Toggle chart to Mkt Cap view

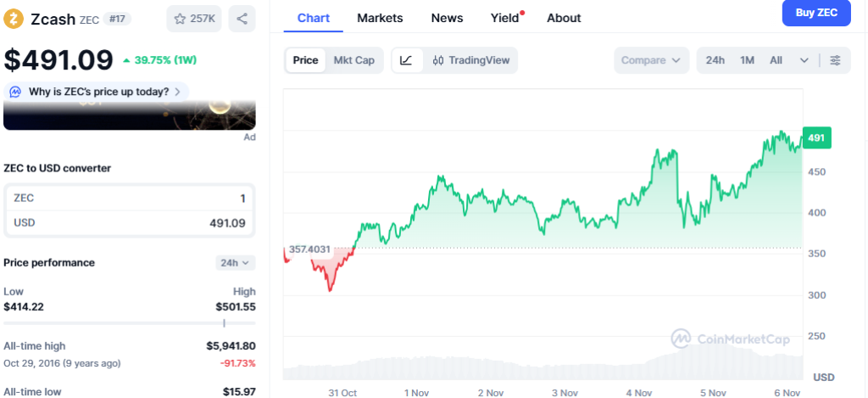click(353, 60)
